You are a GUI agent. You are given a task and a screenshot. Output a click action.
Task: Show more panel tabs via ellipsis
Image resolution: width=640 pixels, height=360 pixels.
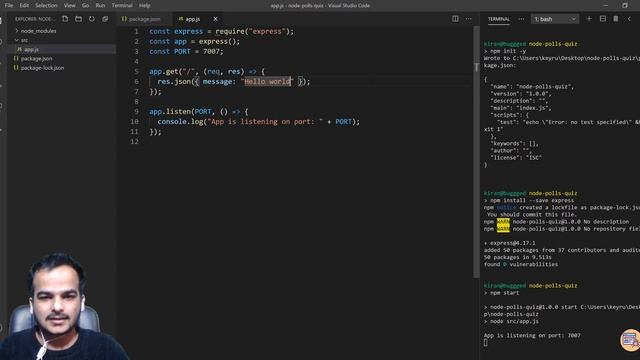point(521,19)
